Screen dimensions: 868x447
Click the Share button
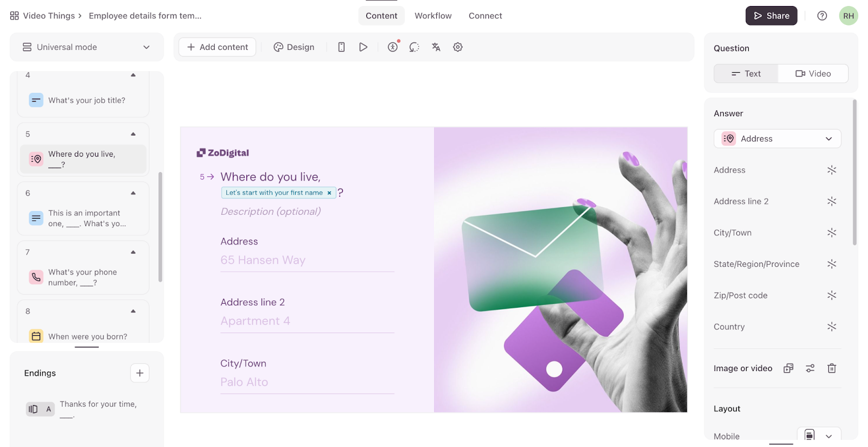coord(771,16)
